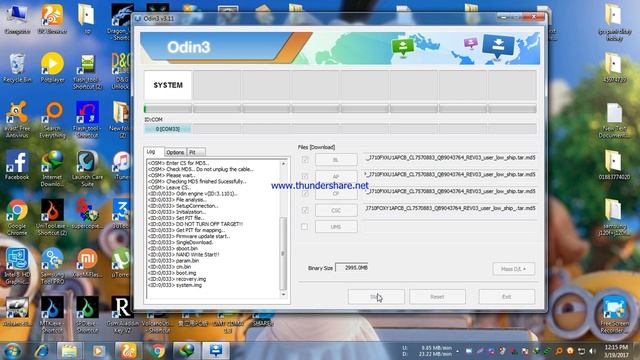Open uTorrent desktop shortcut
Screen dimensions: 640x360
point(120,263)
